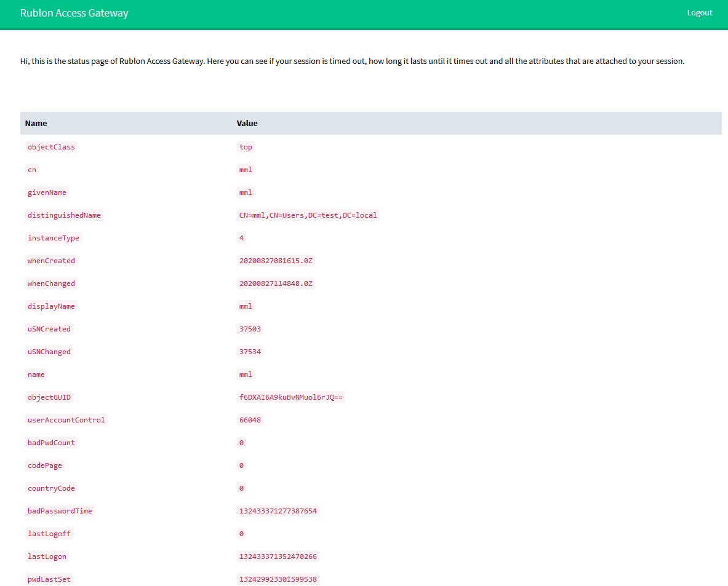Click the givenName attribute label

[47, 192]
